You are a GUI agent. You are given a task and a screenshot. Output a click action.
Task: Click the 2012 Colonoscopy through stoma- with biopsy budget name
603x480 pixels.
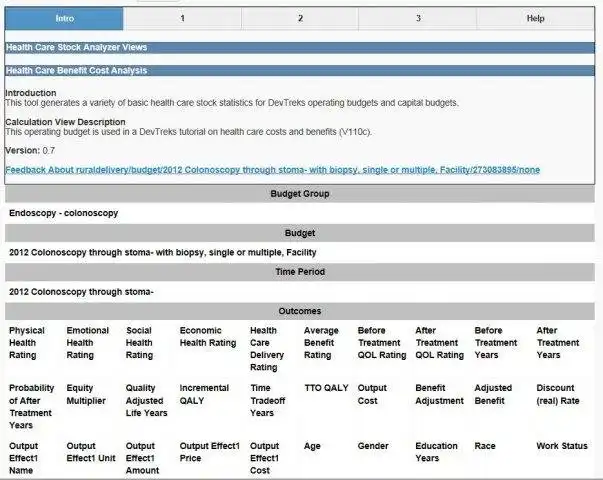(x=163, y=253)
